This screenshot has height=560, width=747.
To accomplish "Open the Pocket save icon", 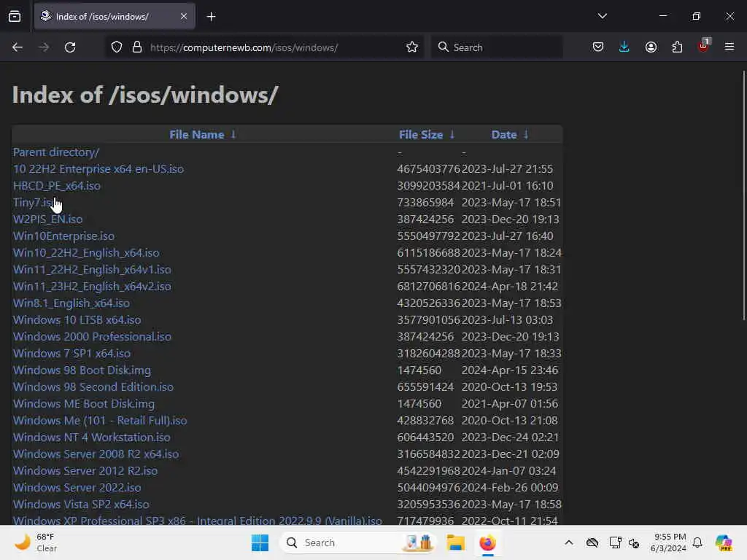I will point(598,47).
